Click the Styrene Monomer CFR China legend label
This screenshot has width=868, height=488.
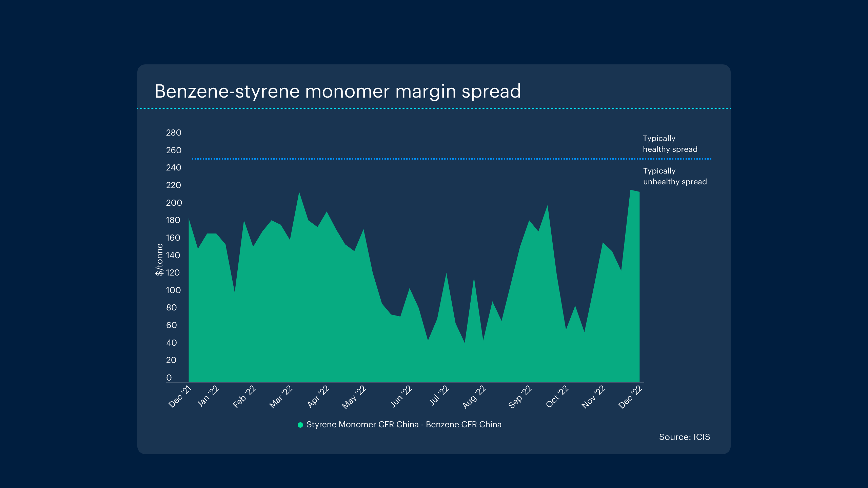pos(403,425)
